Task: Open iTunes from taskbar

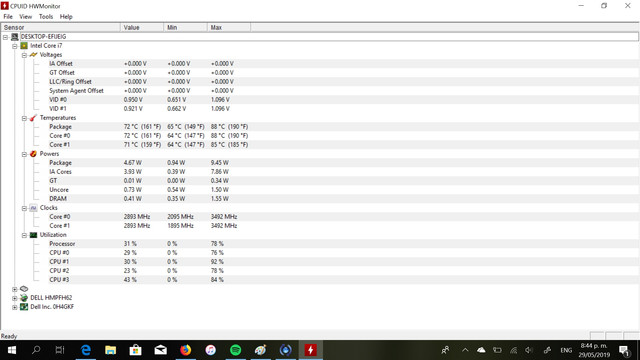Action: pos(211,350)
